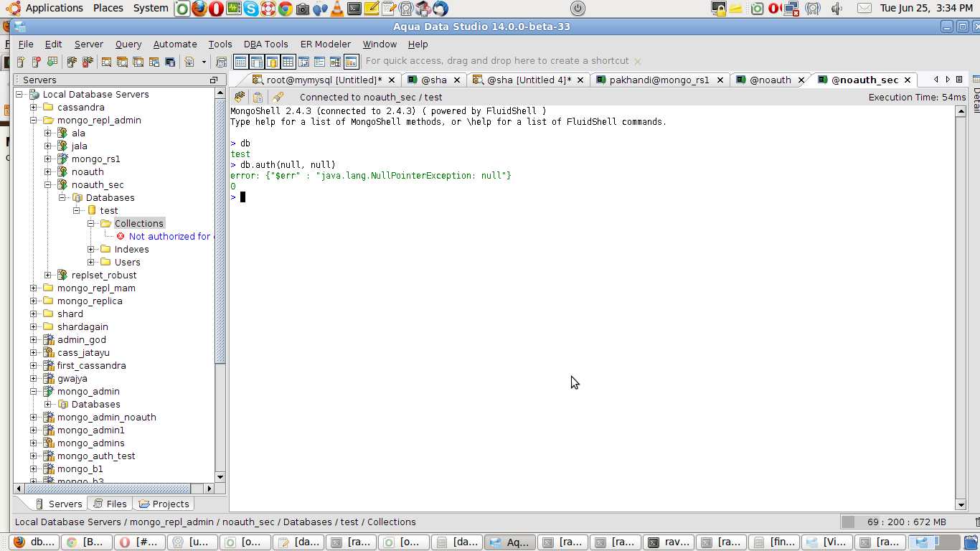Expand the Indexes folder
980x551 pixels.
pos(91,249)
